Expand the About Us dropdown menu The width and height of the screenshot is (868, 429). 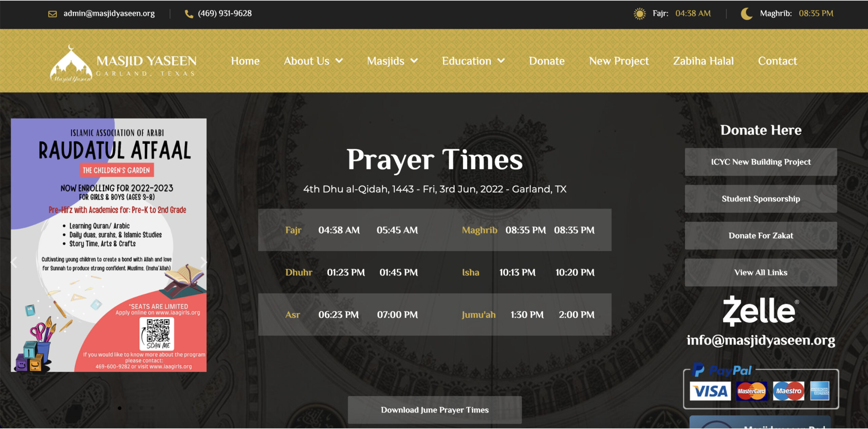(x=313, y=61)
